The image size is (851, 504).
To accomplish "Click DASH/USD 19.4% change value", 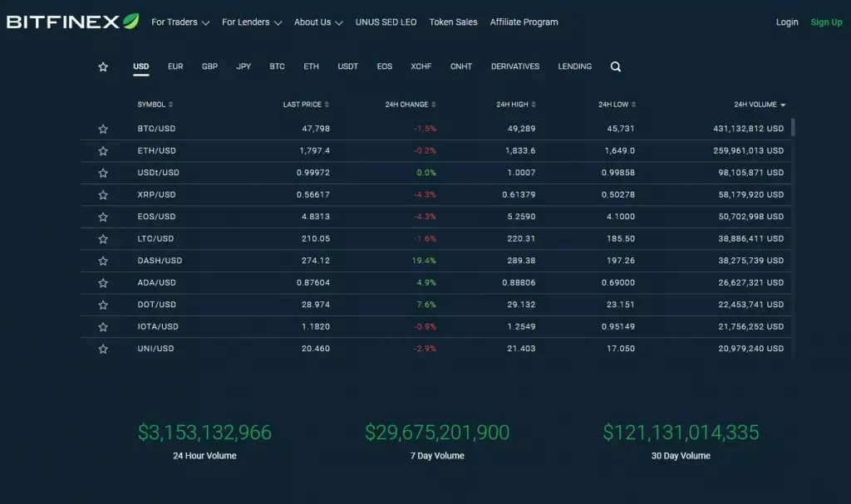I will pyautogui.click(x=423, y=261).
